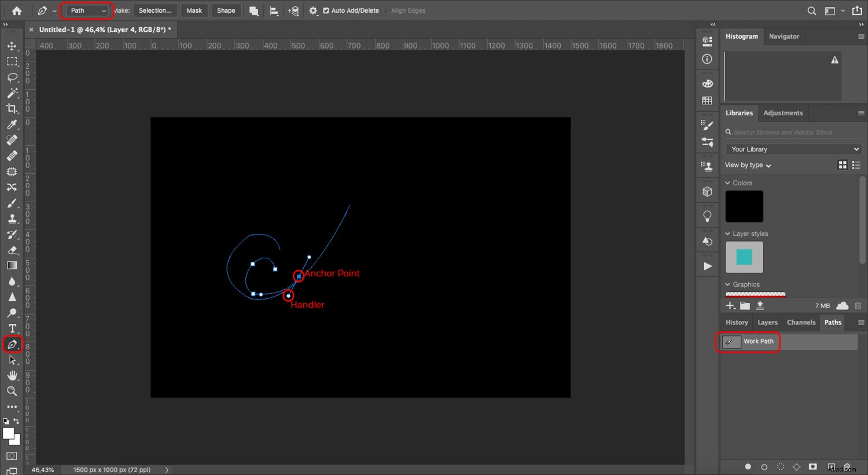Switch to the Channels tab
The height and width of the screenshot is (475, 868).
point(801,323)
